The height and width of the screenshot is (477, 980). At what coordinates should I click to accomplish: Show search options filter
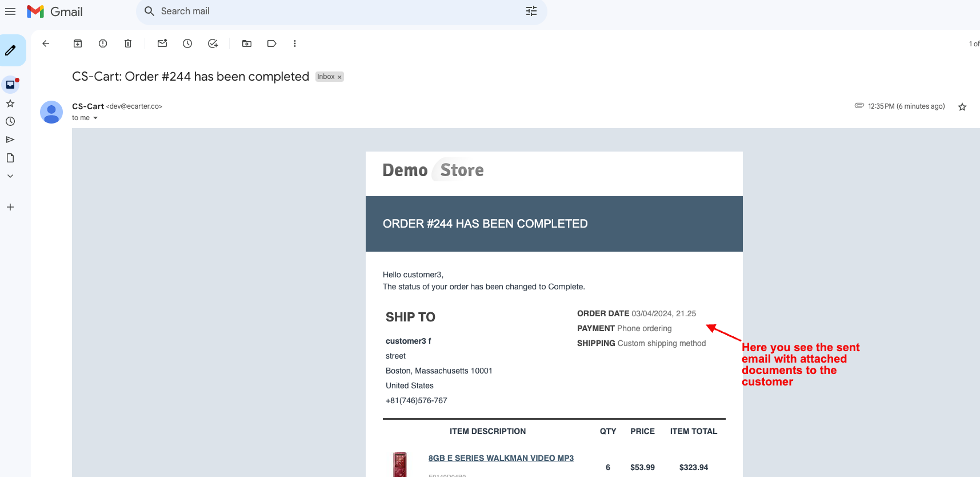[531, 11]
